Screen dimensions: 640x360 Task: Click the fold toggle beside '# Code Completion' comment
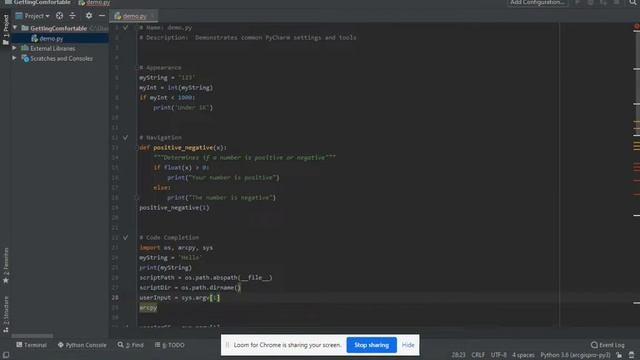[125, 237]
